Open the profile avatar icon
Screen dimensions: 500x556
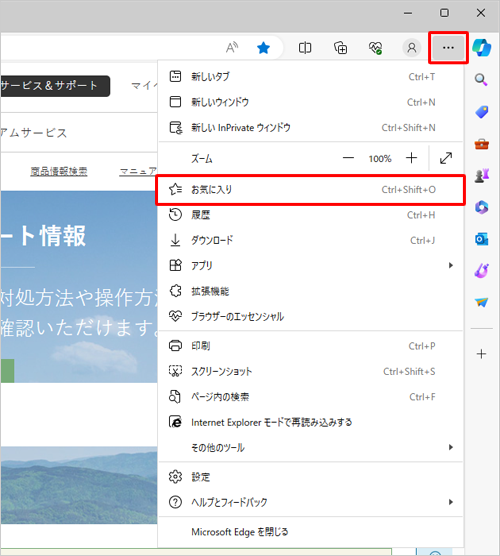412,48
